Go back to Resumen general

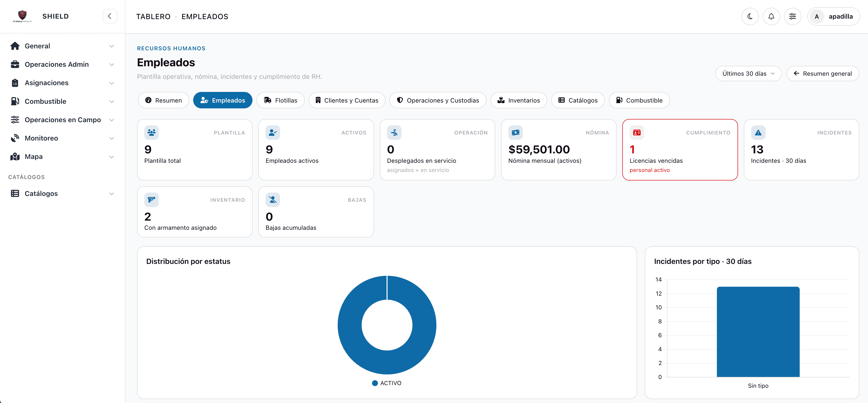[822, 73]
